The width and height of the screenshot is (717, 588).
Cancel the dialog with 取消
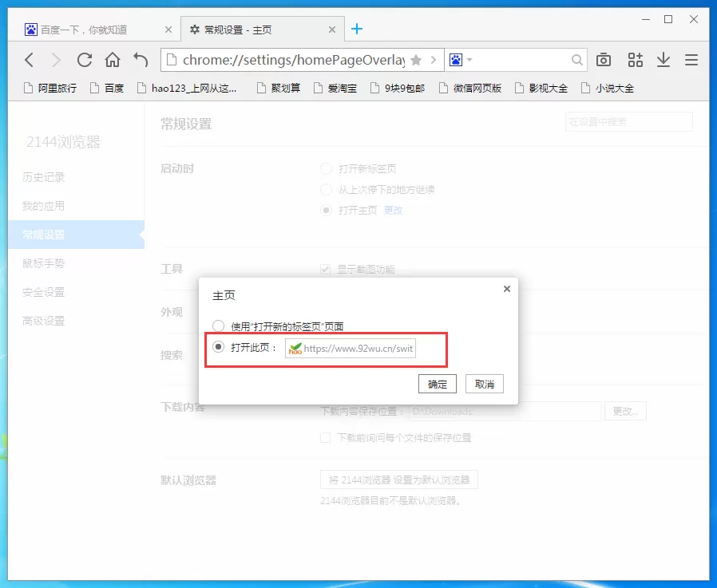click(484, 385)
